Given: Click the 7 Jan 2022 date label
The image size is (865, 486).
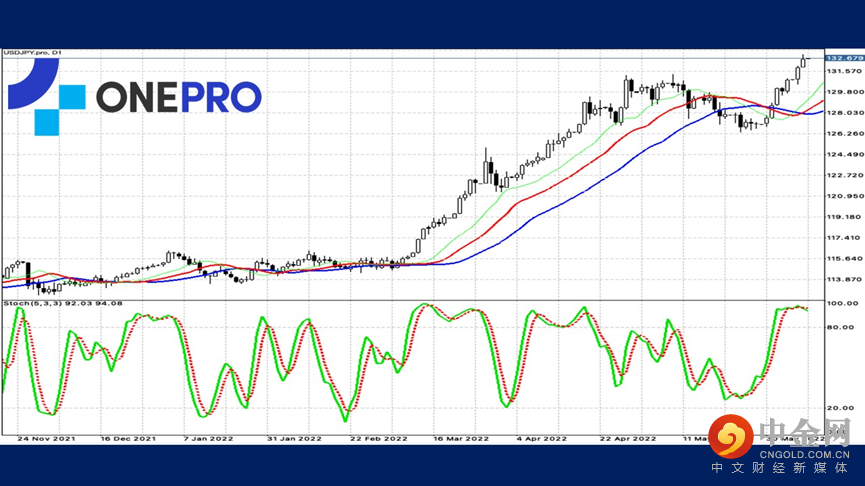Looking at the screenshot, I should [208, 439].
